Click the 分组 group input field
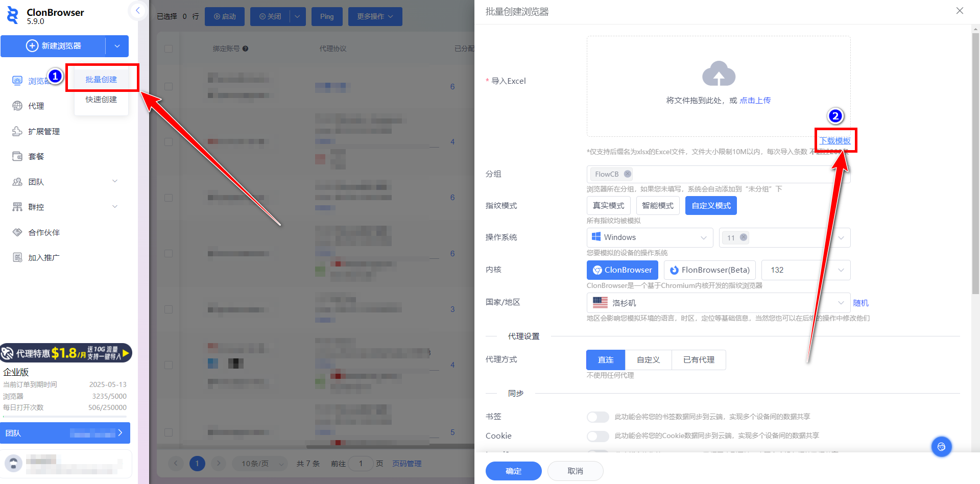This screenshot has height=484, width=980. click(718, 174)
